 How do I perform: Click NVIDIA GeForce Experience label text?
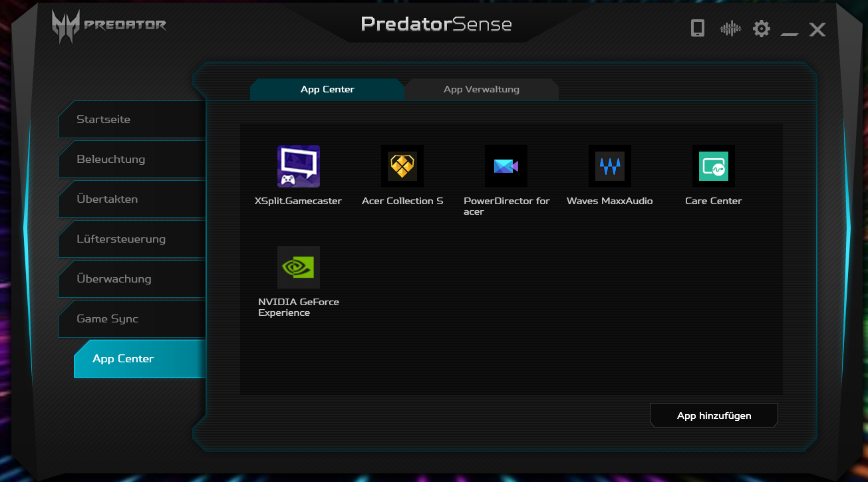pos(299,307)
